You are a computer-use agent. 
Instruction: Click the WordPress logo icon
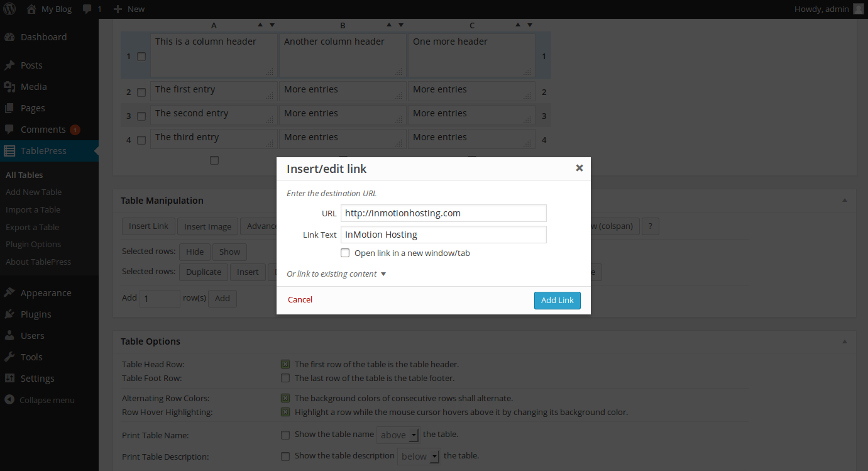10,9
